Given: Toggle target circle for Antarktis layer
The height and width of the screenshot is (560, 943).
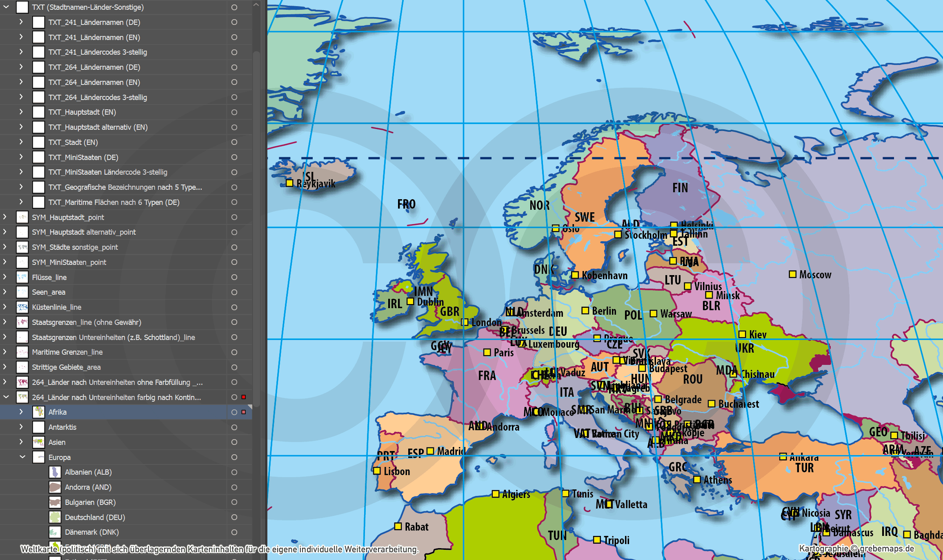Looking at the screenshot, I should point(234,427).
